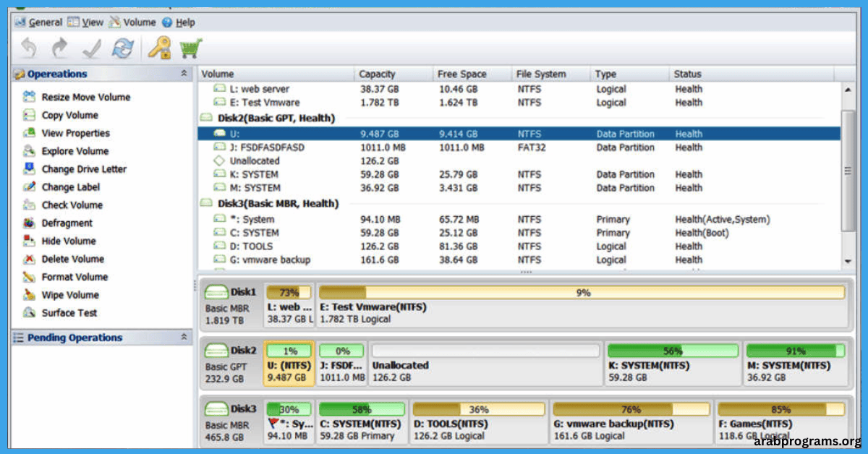Click the Disk1 drive icon in disk map
The image size is (868, 454).
coord(217,292)
